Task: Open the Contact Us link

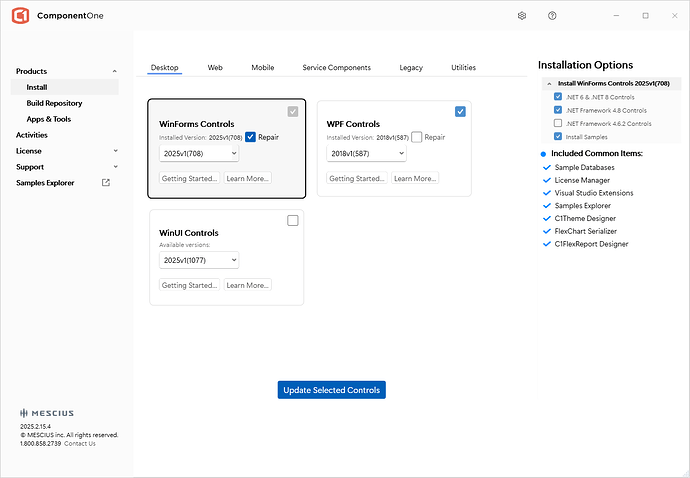Action: 80,444
